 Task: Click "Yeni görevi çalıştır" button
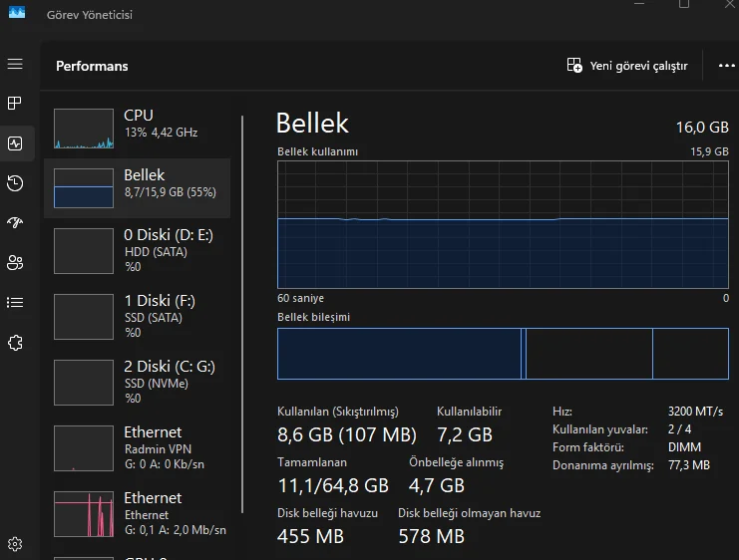(x=627, y=66)
